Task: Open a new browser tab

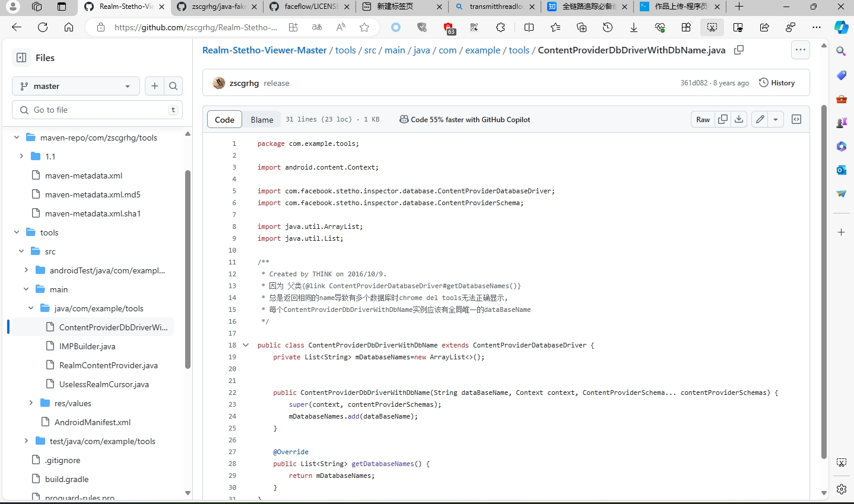Action: 739,7
